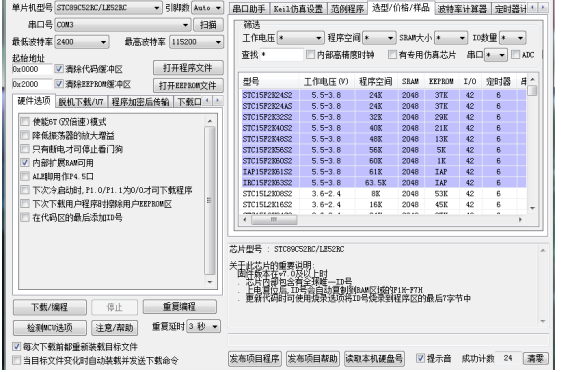576x372 pixels.
Task: Click chip table horizontal scrollbar thumb
Action: [274, 220]
